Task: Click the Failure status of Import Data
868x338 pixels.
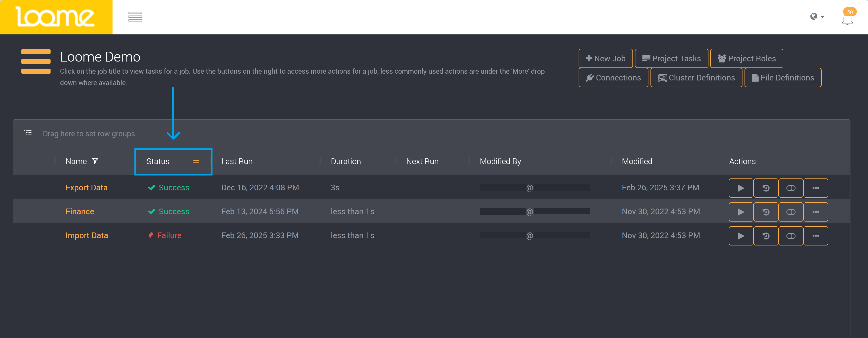Action: (165, 235)
